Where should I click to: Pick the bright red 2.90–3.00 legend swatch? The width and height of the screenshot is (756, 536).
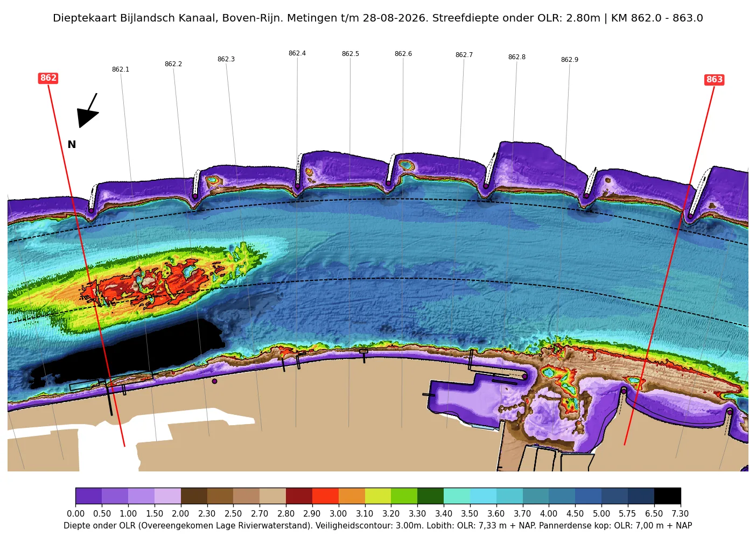(x=326, y=496)
